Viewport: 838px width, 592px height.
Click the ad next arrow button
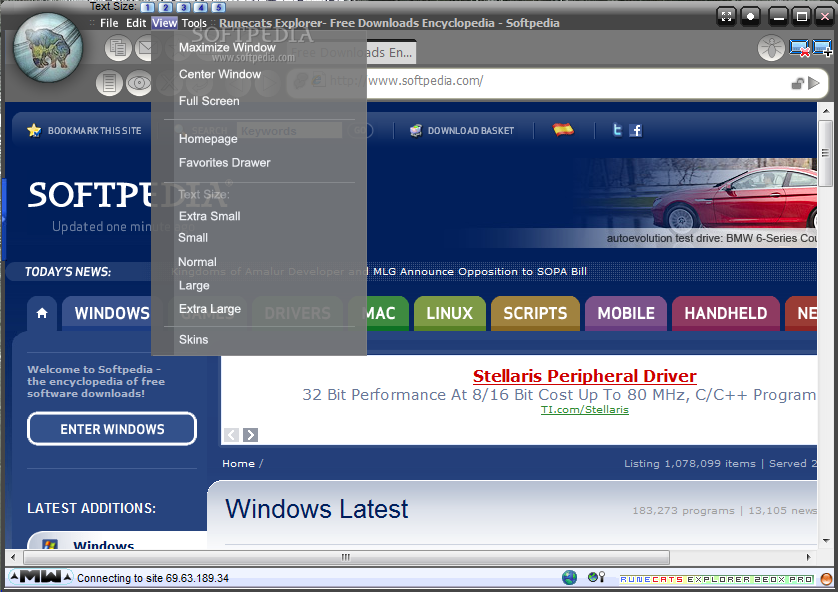(250, 435)
